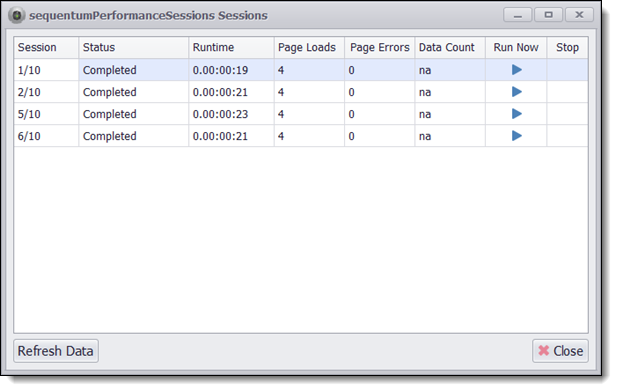
Task: Select session cell 6/10
Action: pos(46,136)
